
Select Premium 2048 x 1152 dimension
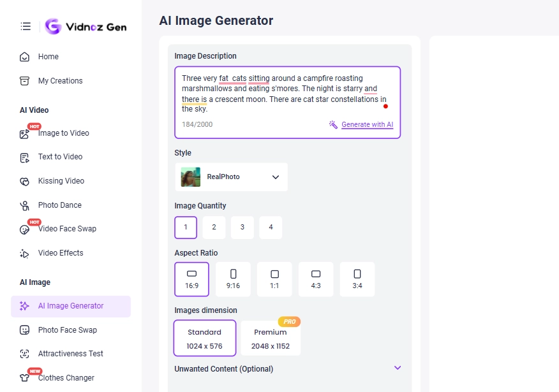(270, 338)
